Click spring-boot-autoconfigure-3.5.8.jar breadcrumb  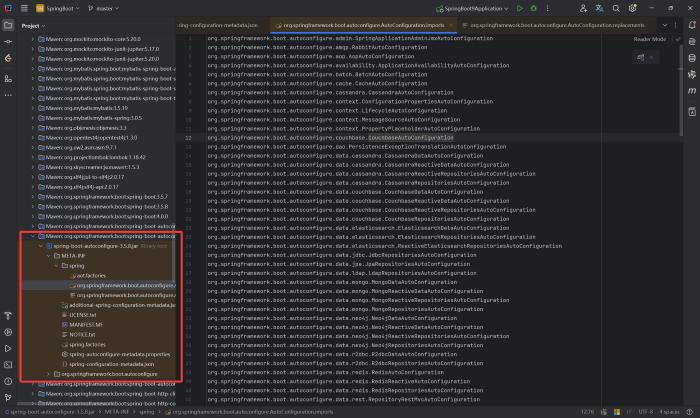click(x=50, y=412)
